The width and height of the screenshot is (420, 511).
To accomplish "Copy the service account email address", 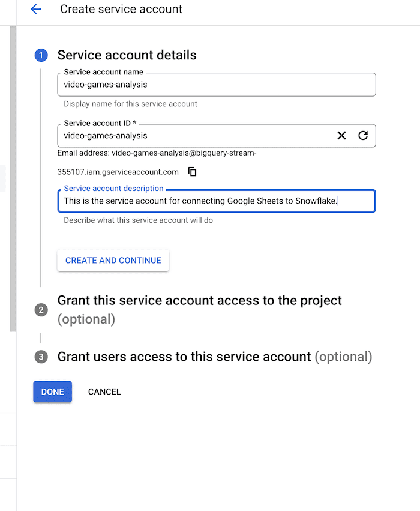I will pos(193,172).
